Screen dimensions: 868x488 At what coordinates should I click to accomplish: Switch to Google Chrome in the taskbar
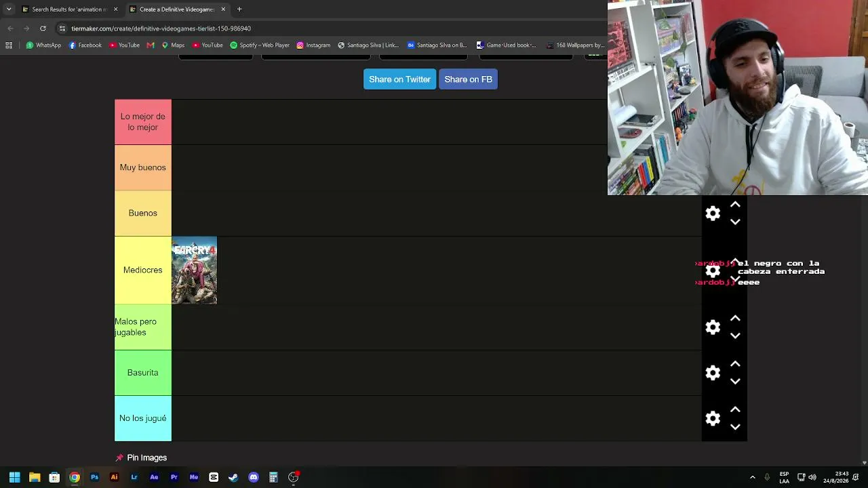point(75,477)
